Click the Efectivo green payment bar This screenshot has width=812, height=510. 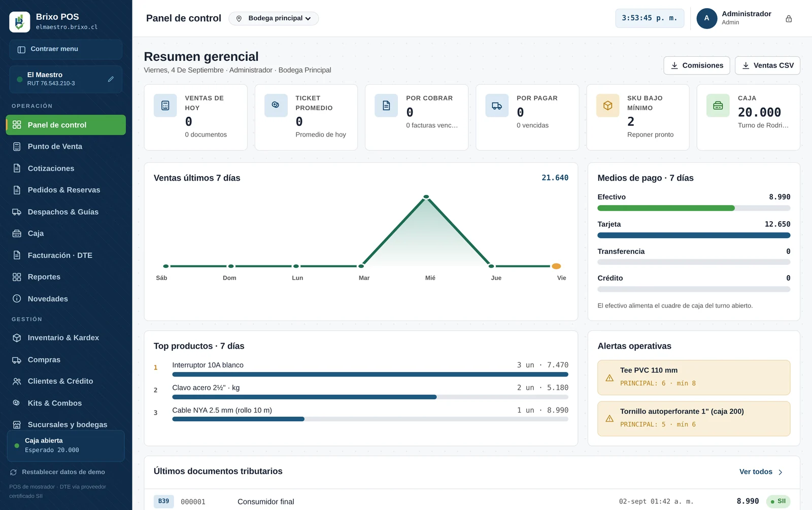click(666, 208)
